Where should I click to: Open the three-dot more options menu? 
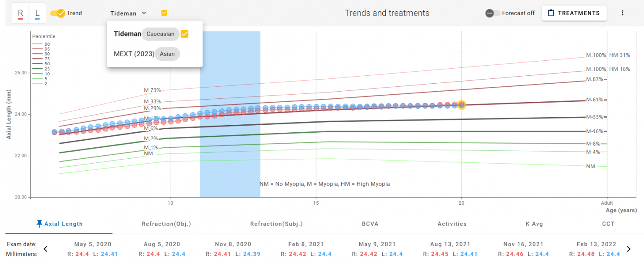point(622,13)
